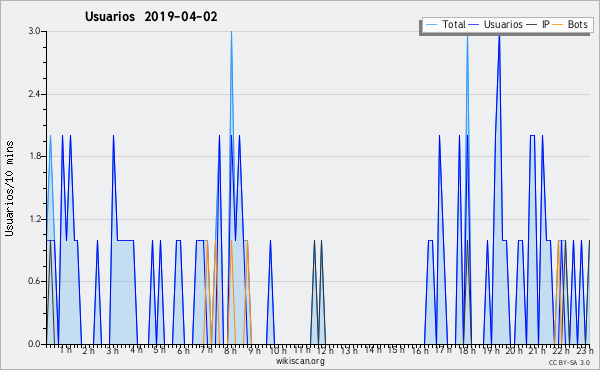Click the 19 h x-axis label
This screenshot has width=600, height=370.
(x=491, y=351)
